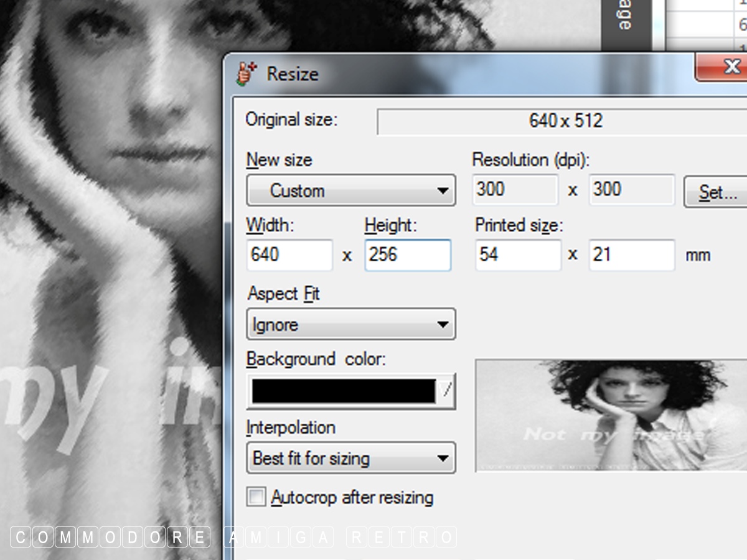Image resolution: width=747 pixels, height=560 pixels.
Task: Pick the black Background color swatch
Action: (342, 391)
